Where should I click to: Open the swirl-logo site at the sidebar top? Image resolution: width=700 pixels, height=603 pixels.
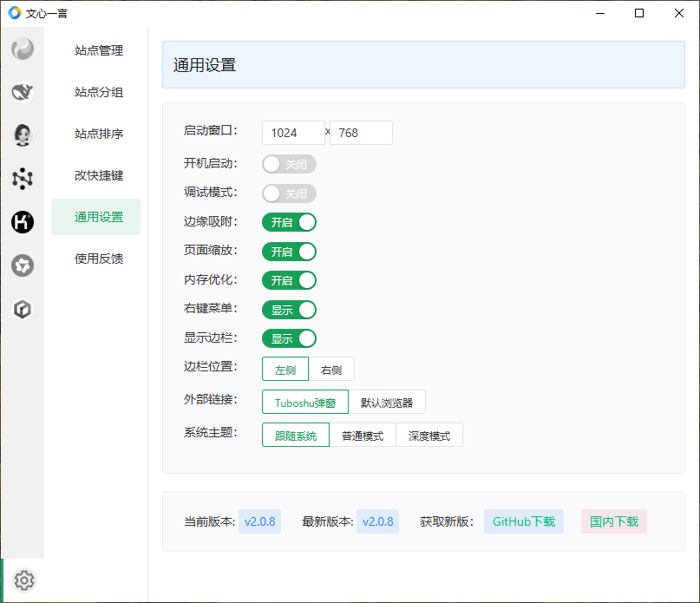(23, 49)
